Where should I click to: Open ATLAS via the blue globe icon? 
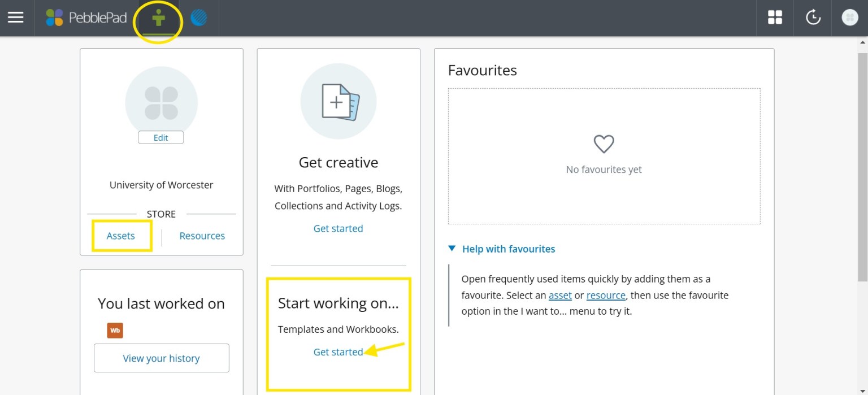[198, 18]
